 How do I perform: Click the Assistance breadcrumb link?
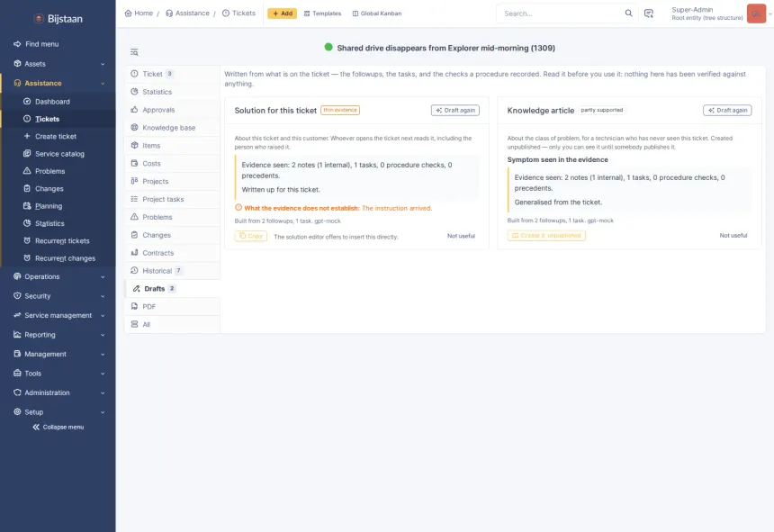click(x=187, y=14)
